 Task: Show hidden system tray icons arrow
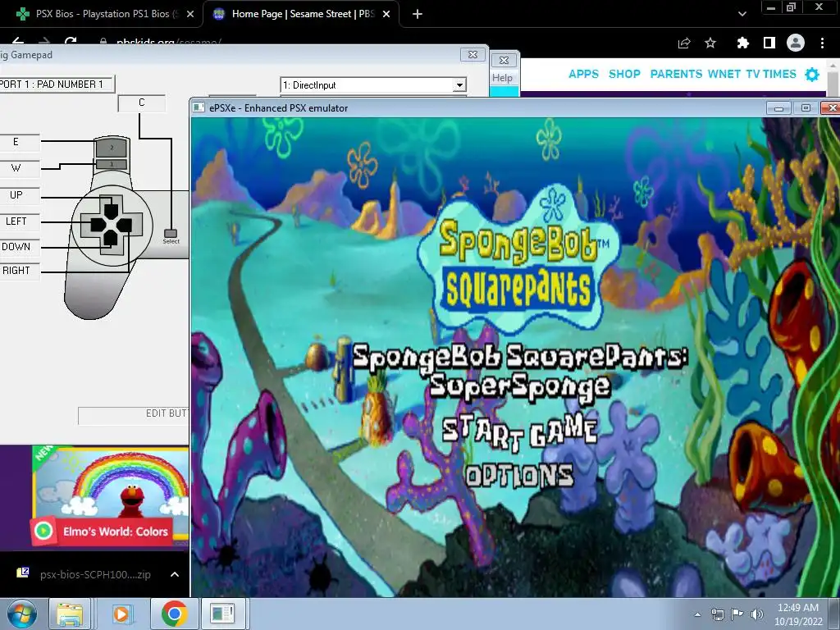point(697,614)
